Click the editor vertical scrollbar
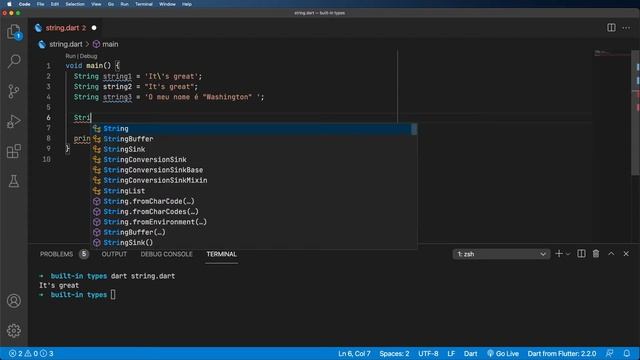Image resolution: width=640 pixels, height=360 pixels. tap(636, 113)
